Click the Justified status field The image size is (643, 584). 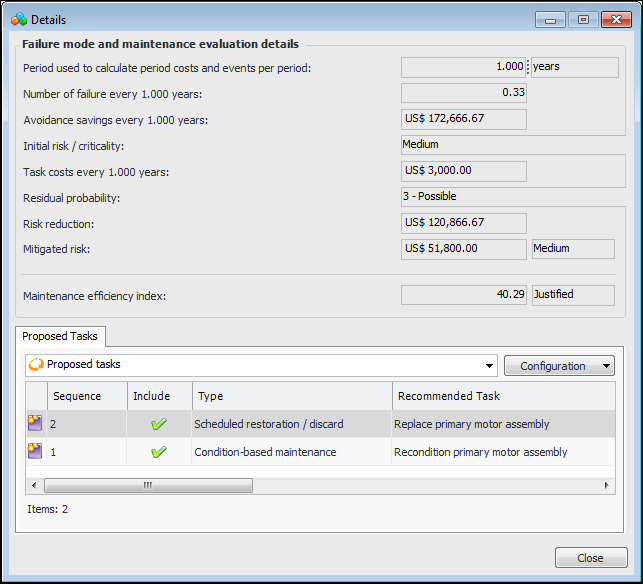[x=573, y=295]
